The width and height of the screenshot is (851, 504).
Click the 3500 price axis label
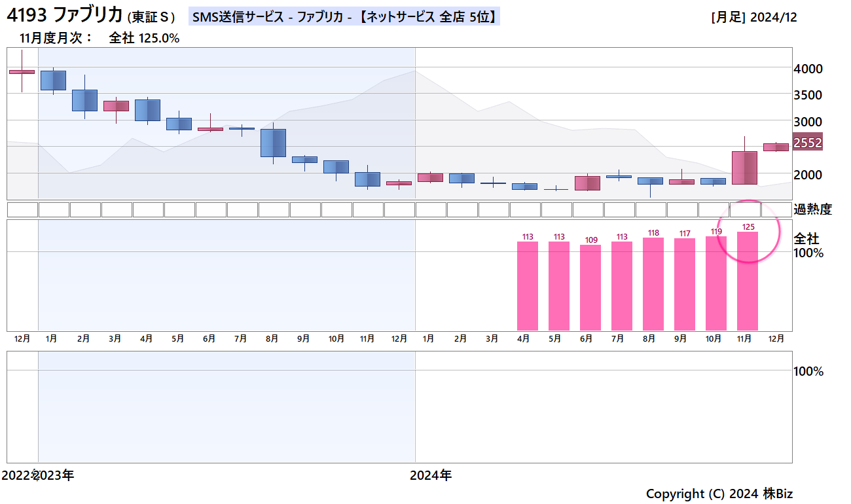pos(808,95)
